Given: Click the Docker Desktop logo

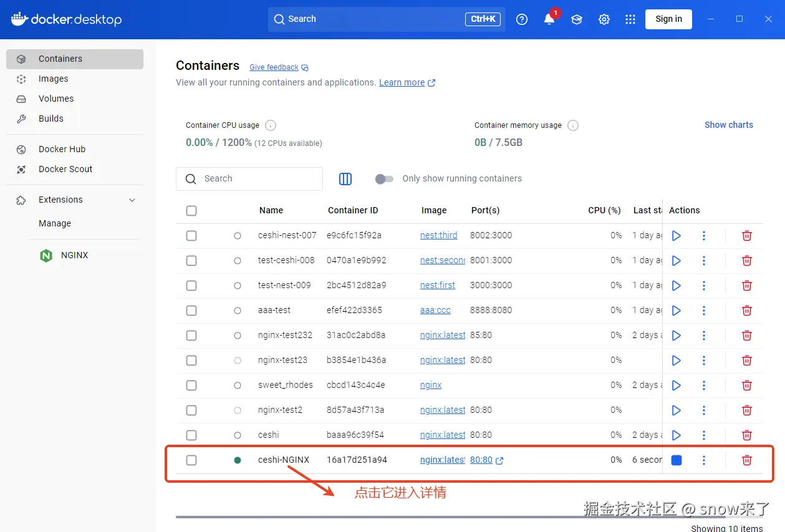Looking at the screenshot, I should (x=66, y=19).
